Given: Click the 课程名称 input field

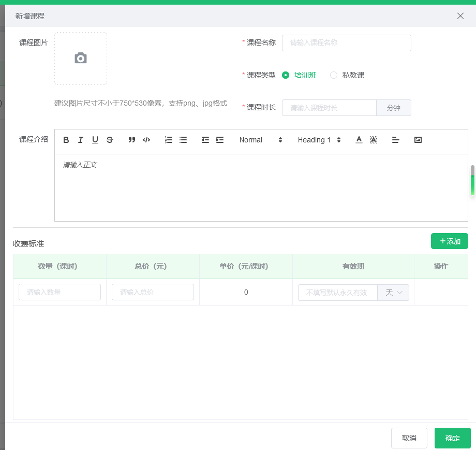Looking at the screenshot, I should tap(346, 43).
